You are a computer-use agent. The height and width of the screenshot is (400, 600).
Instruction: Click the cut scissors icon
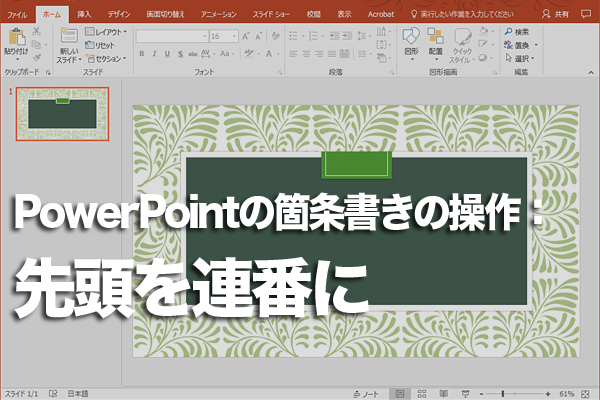(x=36, y=31)
